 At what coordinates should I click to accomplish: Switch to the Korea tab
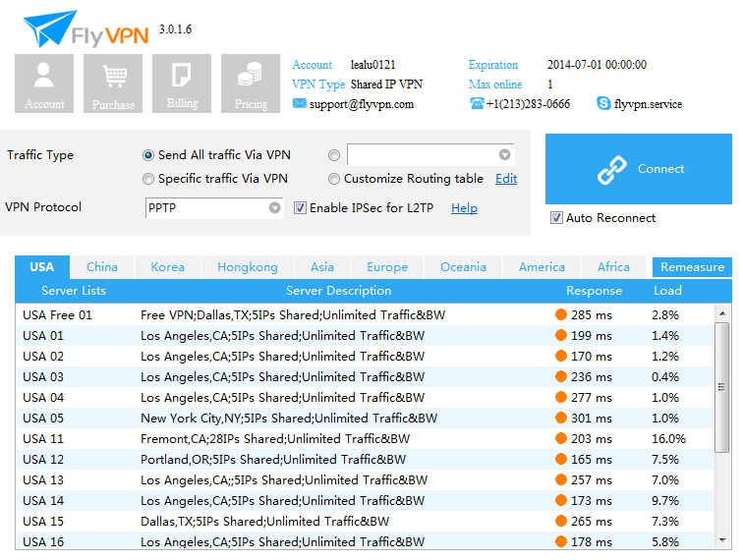168,267
